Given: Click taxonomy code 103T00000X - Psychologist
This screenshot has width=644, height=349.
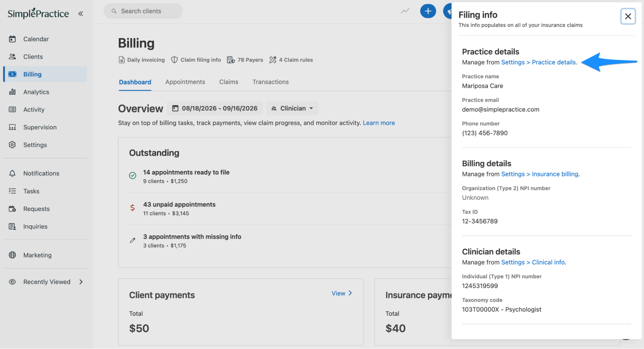Looking at the screenshot, I should point(502,310).
